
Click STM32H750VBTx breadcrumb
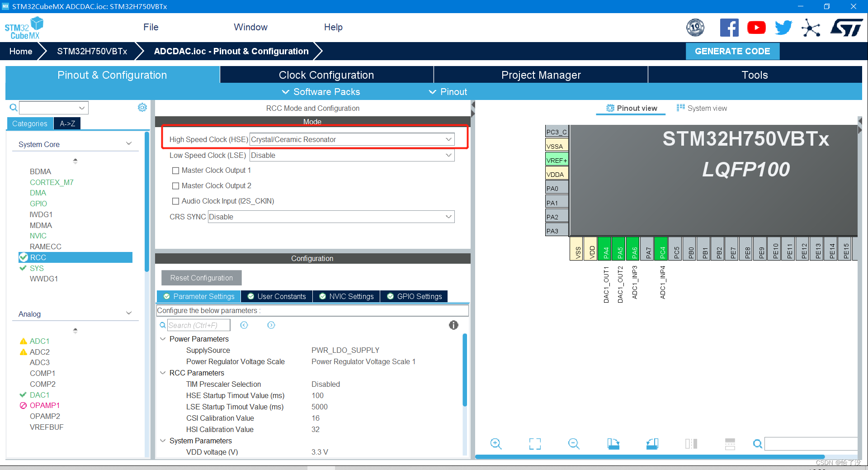[x=92, y=51]
